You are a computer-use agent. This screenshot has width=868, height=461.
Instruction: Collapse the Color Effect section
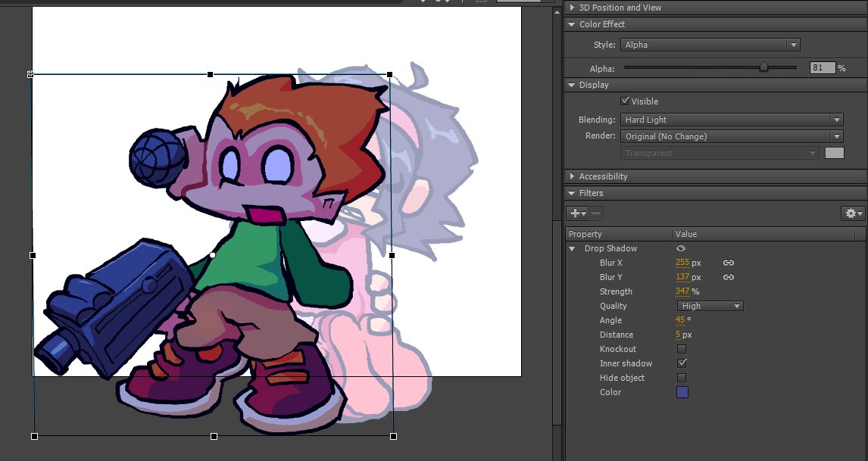pyautogui.click(x=572, y=24)
